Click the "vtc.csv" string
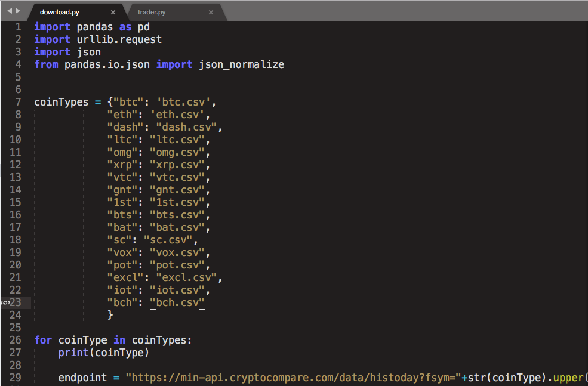This screenshot has height=386, width=588. (x=177, y=177)
